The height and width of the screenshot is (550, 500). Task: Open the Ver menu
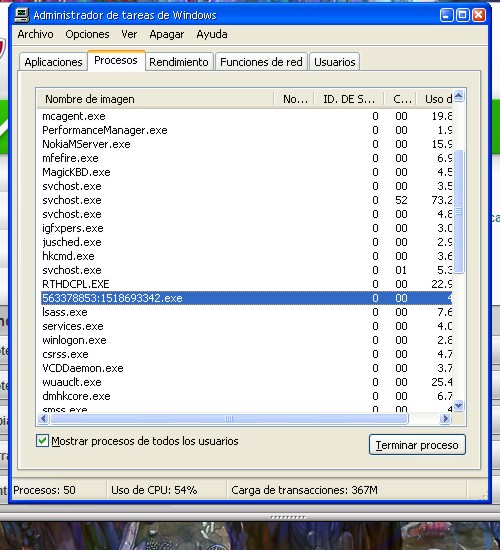[x=129, y=34]
